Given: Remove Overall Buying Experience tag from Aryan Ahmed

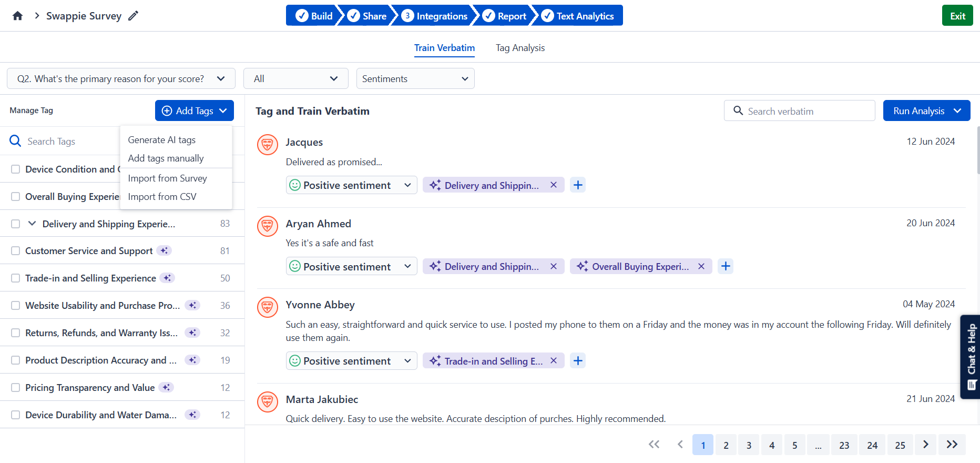Looking at the screenshot, I should (701, 267).
